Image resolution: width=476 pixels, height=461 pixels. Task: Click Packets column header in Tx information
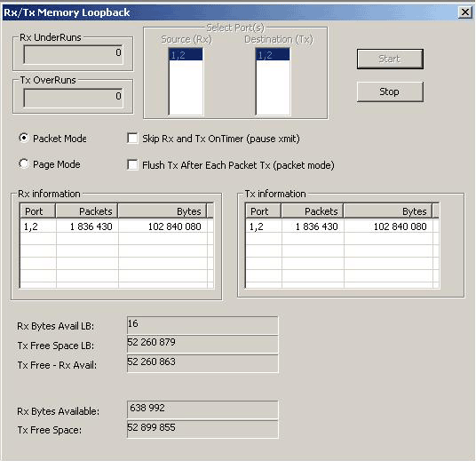coord(313,211)
